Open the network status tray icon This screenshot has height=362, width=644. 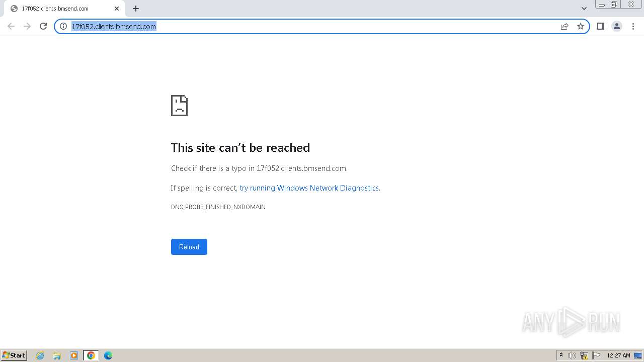(x=584, y=355)
